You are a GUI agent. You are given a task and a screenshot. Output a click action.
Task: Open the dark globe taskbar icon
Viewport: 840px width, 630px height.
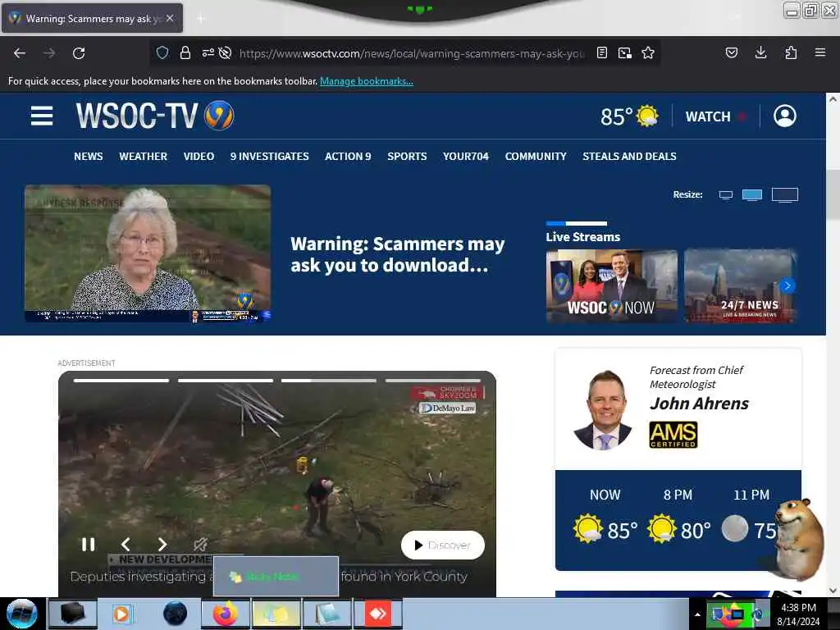tap(175, 614)
